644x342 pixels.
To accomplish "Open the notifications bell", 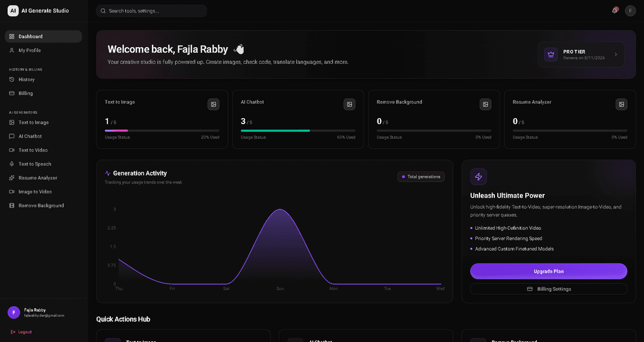I will point(615,10).
